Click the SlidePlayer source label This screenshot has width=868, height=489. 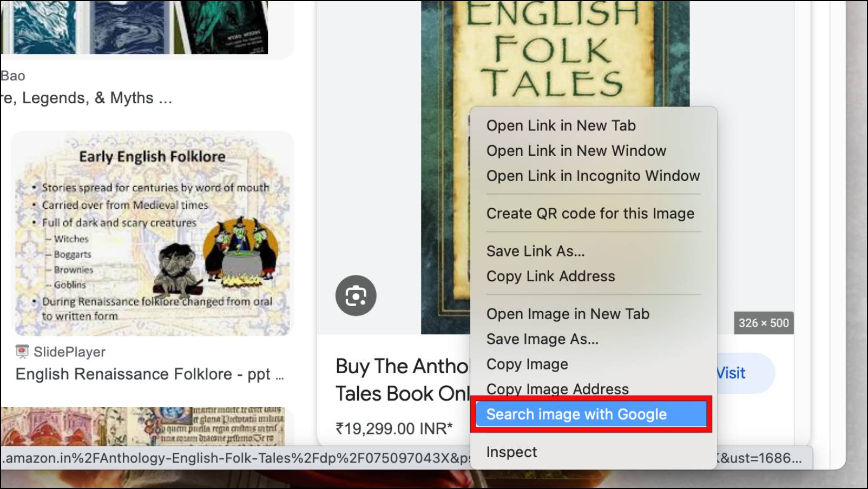tap(69, 352)
